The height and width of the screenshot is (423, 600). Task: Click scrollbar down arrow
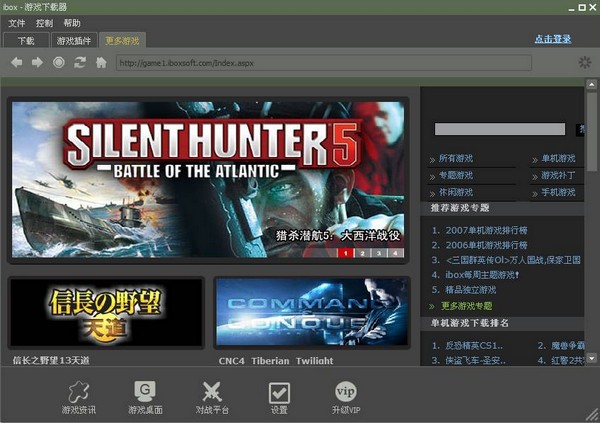592,358
